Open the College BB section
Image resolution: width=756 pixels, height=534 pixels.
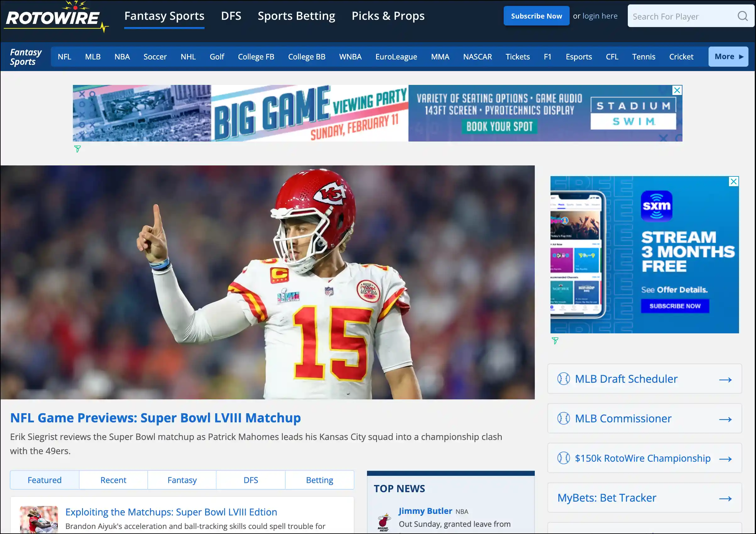(307, 57)
